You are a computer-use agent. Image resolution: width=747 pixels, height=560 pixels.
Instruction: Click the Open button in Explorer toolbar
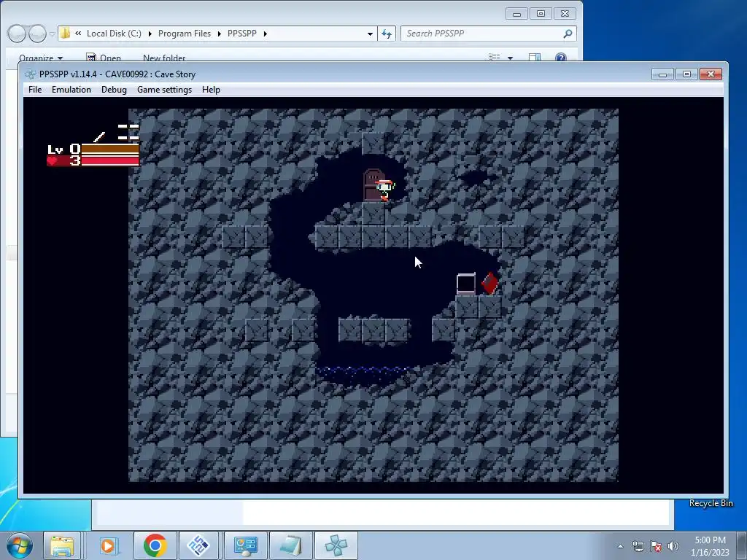(104, 58)
